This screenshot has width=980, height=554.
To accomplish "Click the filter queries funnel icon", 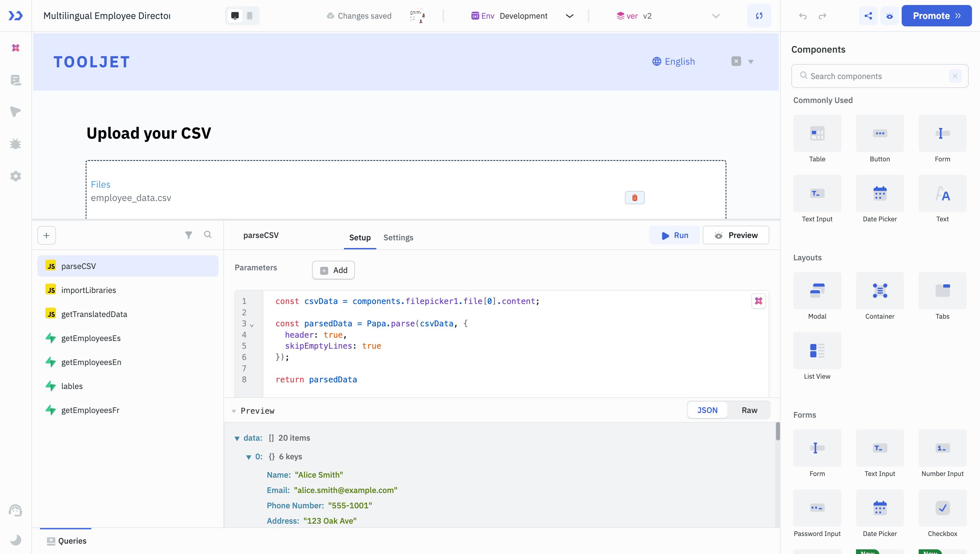I will 188,235.
